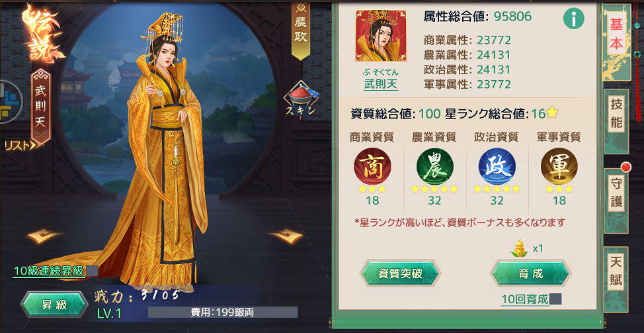Open the green info icon
The height and width of the screenshot is (333, 644).
click(x=574, y=19)
